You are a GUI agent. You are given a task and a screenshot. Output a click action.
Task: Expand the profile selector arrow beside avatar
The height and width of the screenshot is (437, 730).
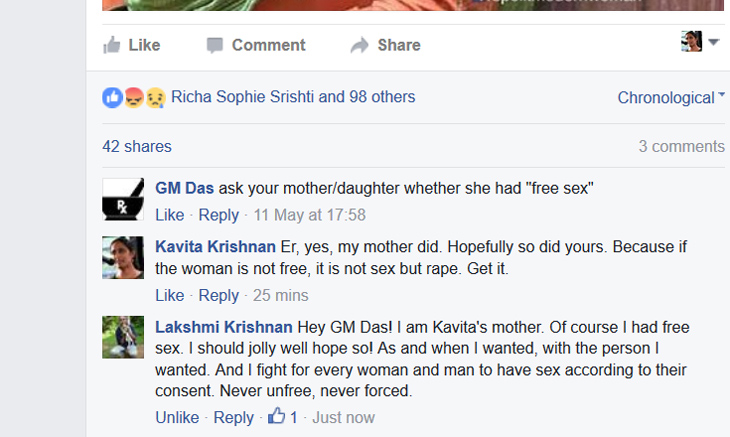[714, 42]
